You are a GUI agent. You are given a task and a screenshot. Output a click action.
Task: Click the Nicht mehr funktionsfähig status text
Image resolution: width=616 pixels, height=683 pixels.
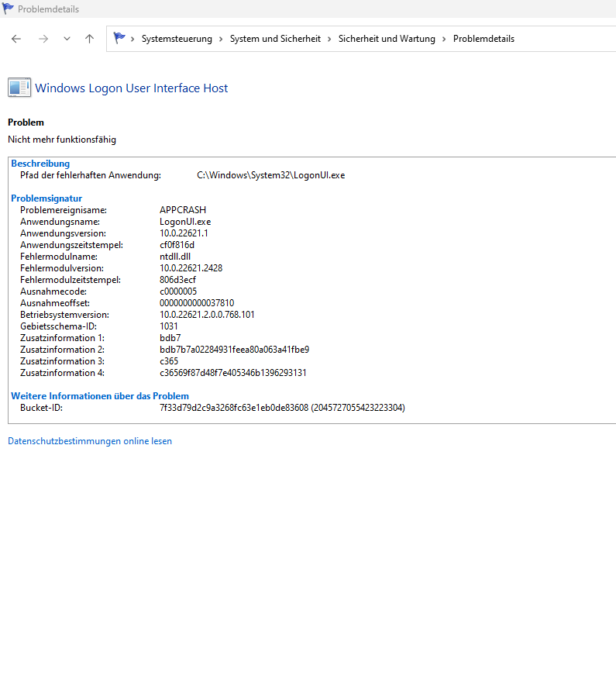62,140
